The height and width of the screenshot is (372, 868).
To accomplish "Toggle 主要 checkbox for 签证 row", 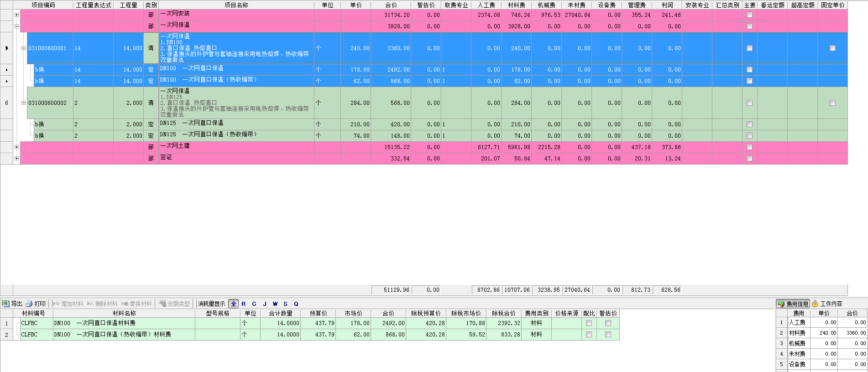I will 749,159.
